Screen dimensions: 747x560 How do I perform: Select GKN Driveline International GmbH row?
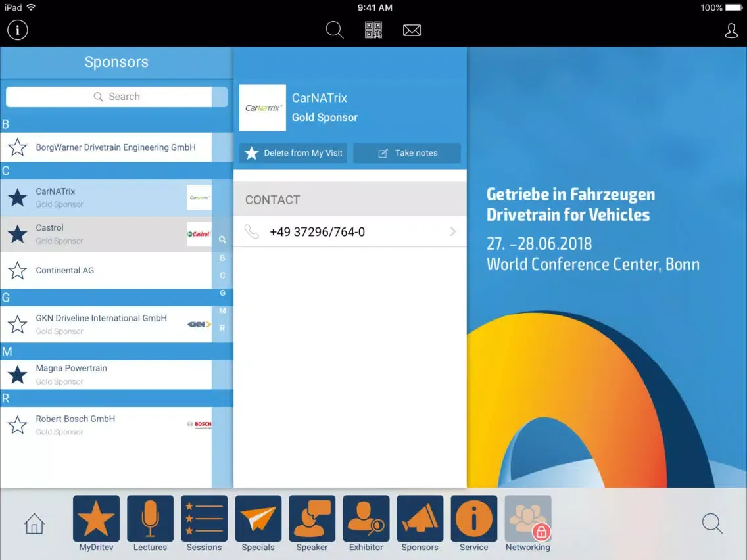point(107,324)
